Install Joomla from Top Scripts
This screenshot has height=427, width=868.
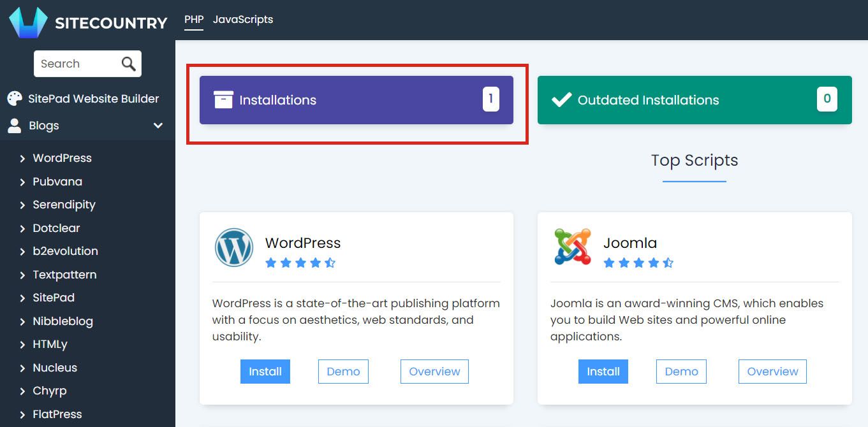(x=603, y=372)
